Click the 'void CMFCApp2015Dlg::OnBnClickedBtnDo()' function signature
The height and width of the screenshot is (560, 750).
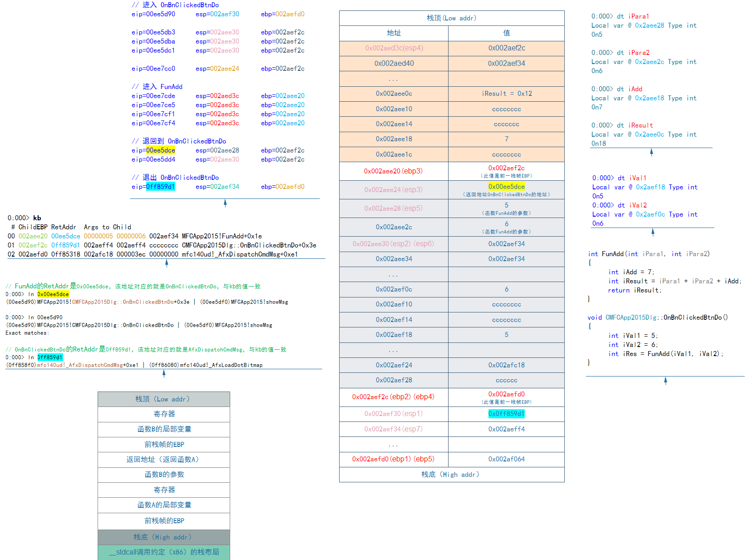coord(657,317)
